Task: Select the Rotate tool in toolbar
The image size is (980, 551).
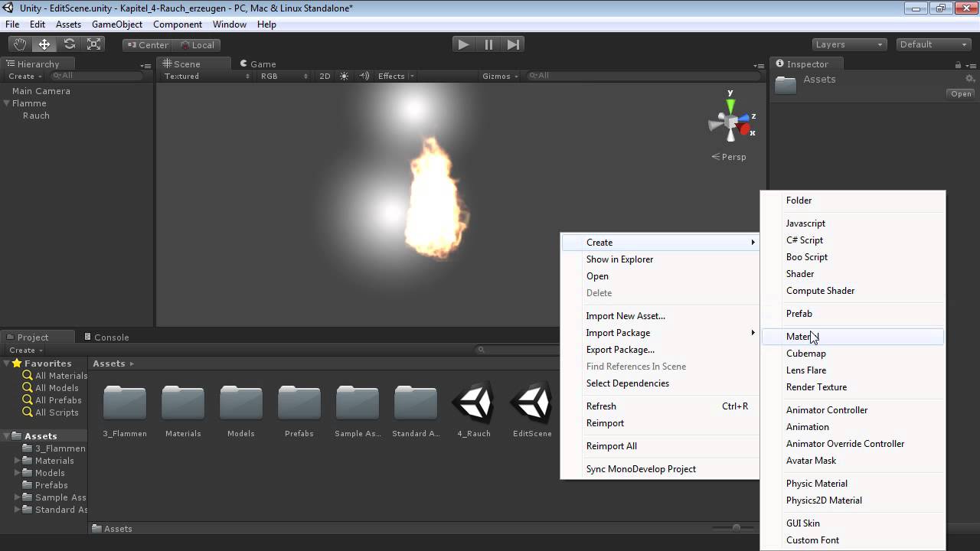Action: 69,44
